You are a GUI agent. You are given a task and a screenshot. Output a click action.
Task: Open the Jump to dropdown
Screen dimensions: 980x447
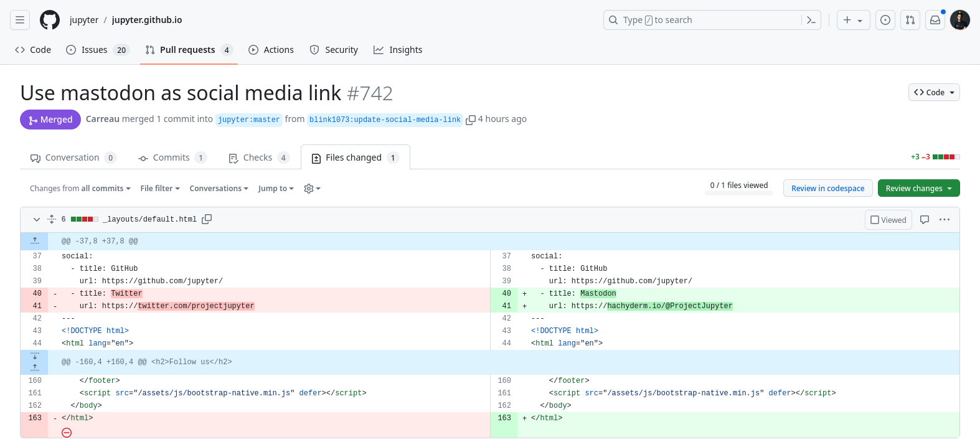275,189
